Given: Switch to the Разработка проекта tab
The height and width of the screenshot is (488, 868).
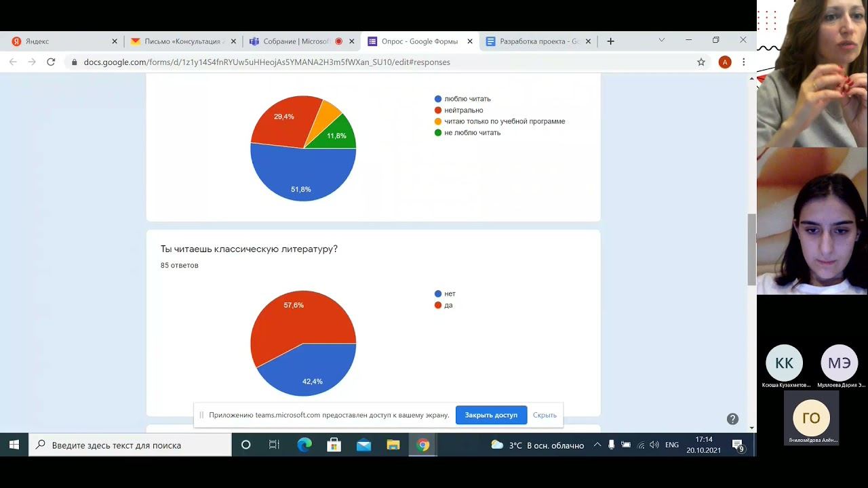Looking at the screenshot, I should pos(538,41).
